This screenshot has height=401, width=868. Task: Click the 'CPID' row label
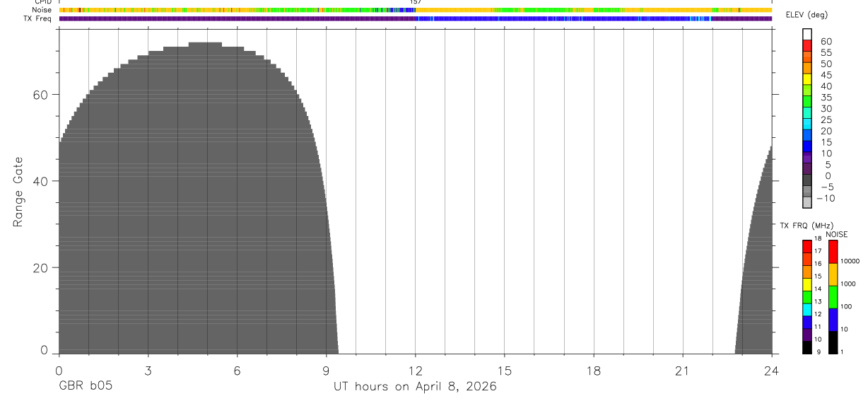[x=43, y=2]
